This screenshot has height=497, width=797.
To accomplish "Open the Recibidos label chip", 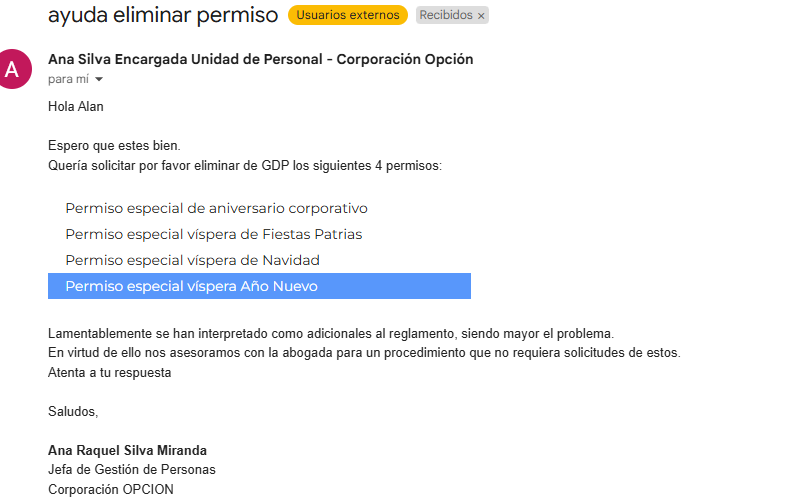I will click(x=446, y=15).
